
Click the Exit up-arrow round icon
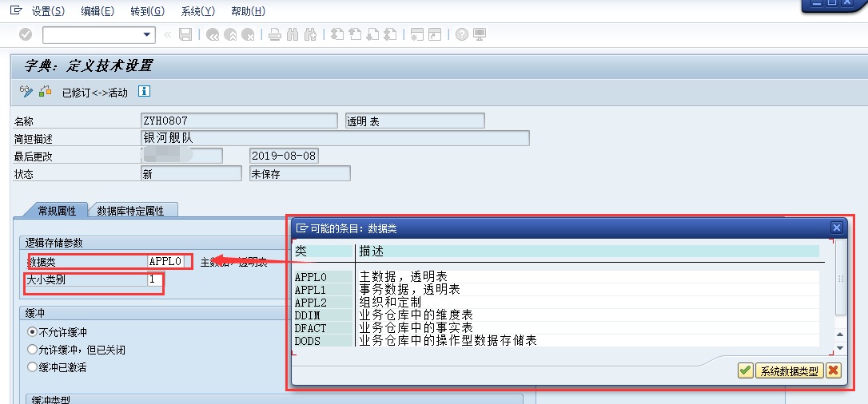click(230, 35)
